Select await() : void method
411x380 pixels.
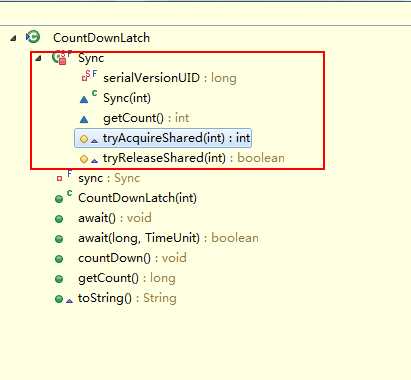115,218
